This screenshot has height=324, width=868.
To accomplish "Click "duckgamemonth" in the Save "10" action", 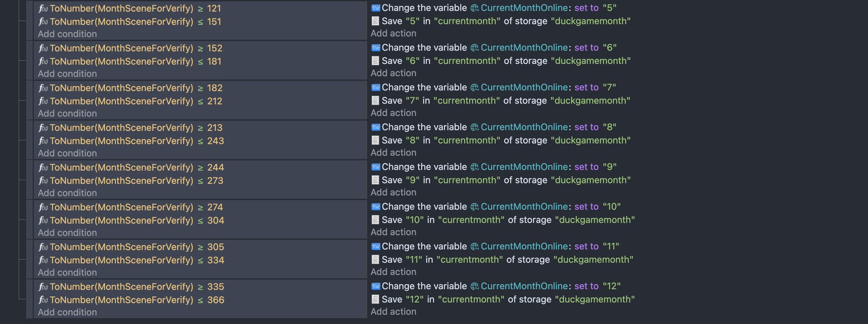I will pos(594,220).
